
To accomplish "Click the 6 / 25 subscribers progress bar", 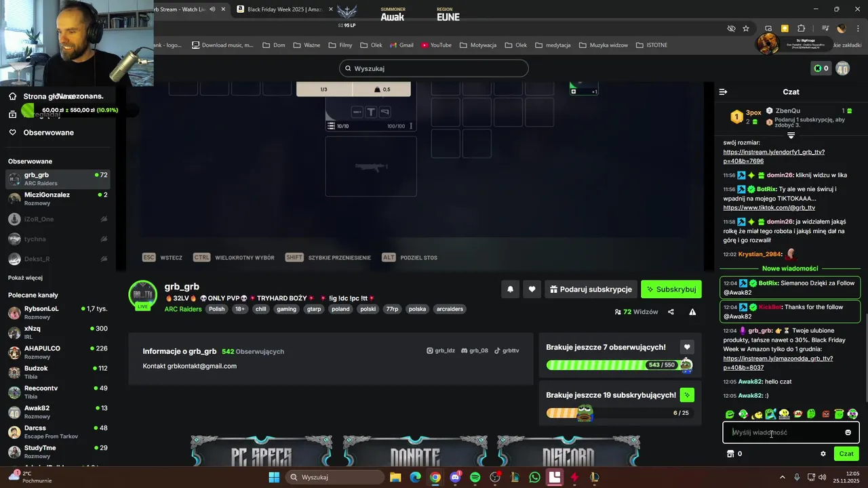I will coord(619,413).
